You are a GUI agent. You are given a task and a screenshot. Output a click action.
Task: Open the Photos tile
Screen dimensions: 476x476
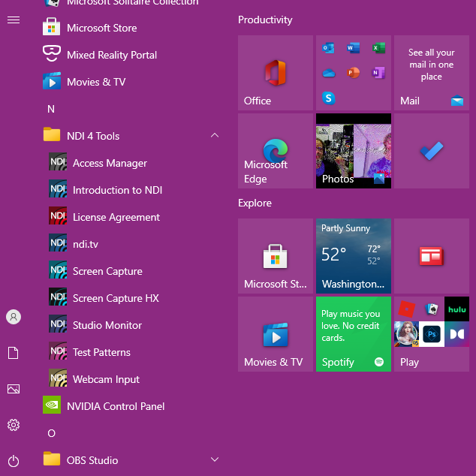tap(354, 151)
